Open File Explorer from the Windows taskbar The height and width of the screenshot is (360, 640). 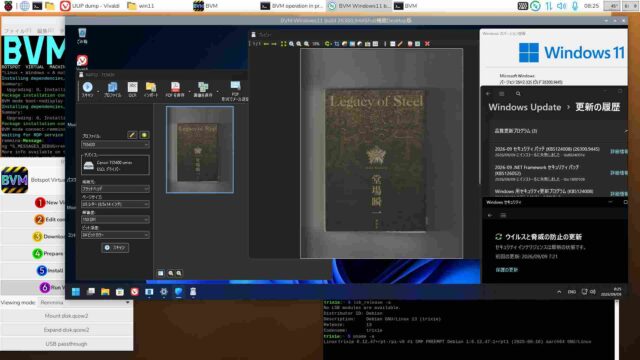[x=105, y=292]
